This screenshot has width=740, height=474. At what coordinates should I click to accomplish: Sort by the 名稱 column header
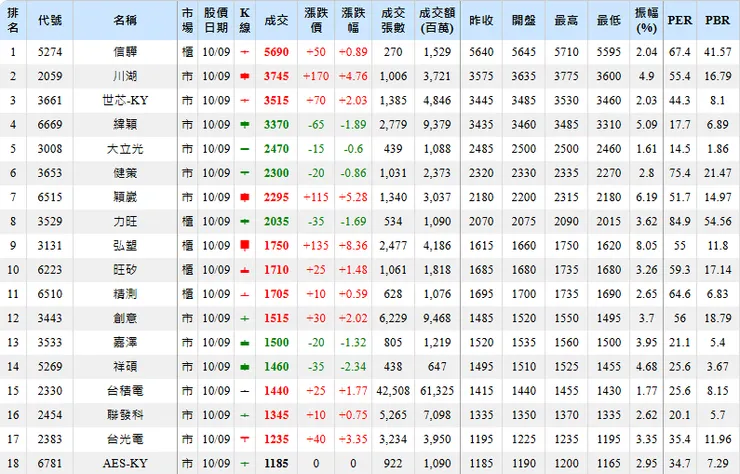tap(125, 20)
